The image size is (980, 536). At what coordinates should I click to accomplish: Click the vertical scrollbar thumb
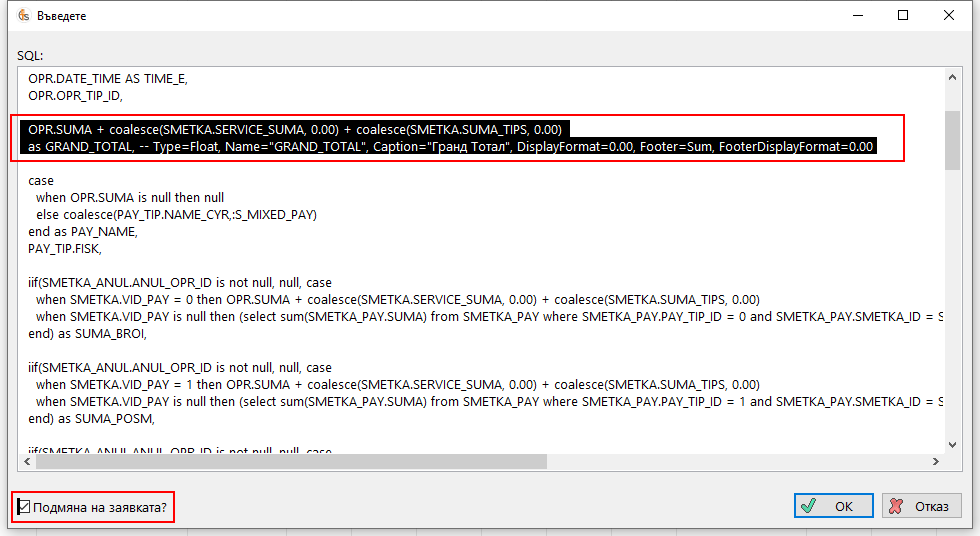click(953, 150)
